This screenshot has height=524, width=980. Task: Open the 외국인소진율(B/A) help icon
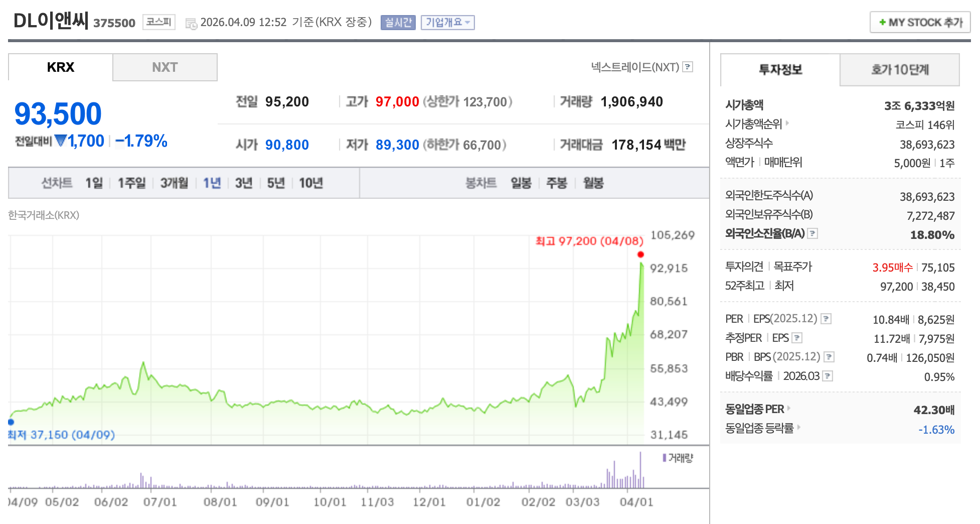pyautogui.click(x=813, y=233)
